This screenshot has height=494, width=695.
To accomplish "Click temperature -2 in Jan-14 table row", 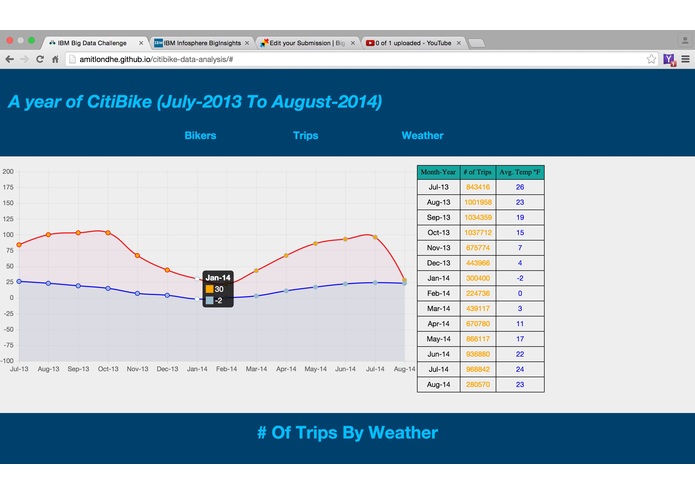I will click(x=520, y=278).
